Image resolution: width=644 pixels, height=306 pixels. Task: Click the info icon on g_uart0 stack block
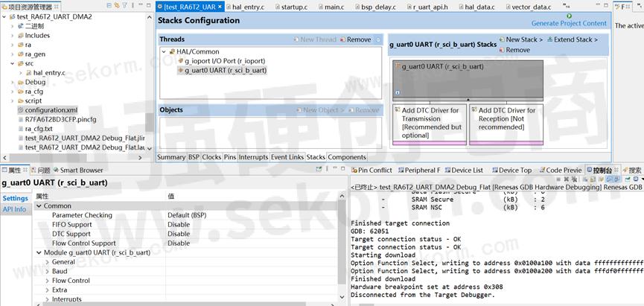(x=398, y=94)
